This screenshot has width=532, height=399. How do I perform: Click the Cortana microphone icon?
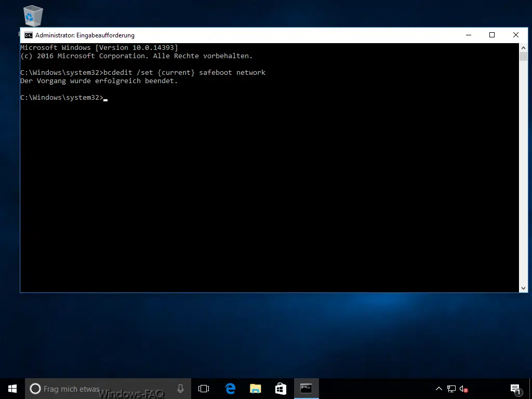pos(180,389)
